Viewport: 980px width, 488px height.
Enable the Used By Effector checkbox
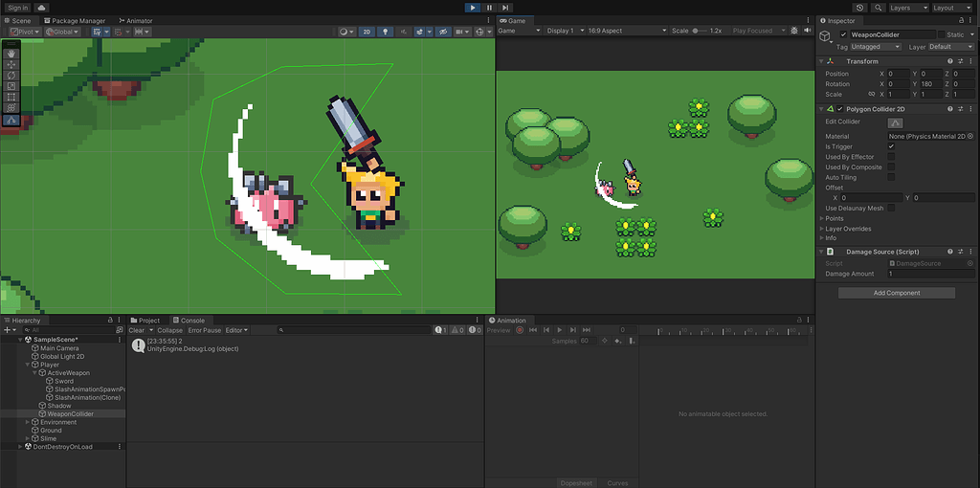click(892, 157)
